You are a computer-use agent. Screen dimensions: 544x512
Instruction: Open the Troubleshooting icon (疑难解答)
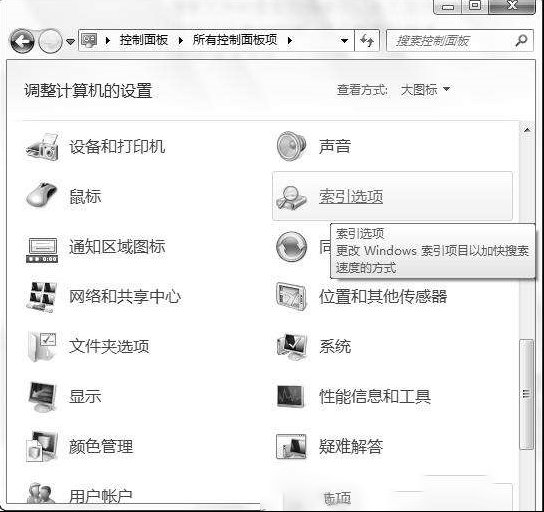(291, 446)
